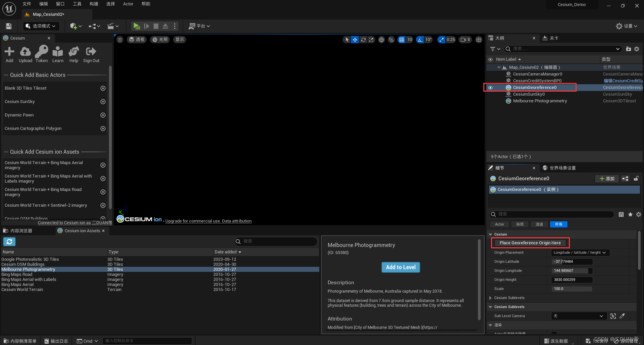Open viewport layout maximize icon
Image resolution: width=644 pixels, height=345 pixels.
(x=479, y=40)
